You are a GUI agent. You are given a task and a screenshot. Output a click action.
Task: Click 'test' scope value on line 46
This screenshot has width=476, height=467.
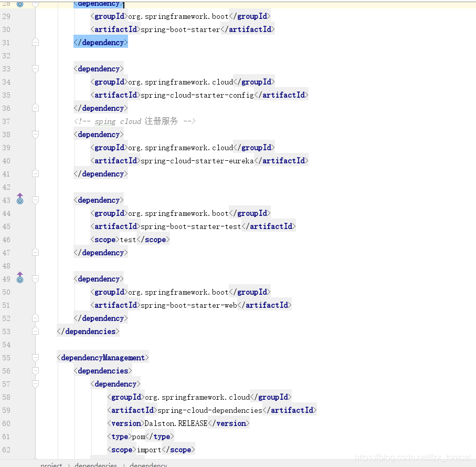(x=128, y=240)
